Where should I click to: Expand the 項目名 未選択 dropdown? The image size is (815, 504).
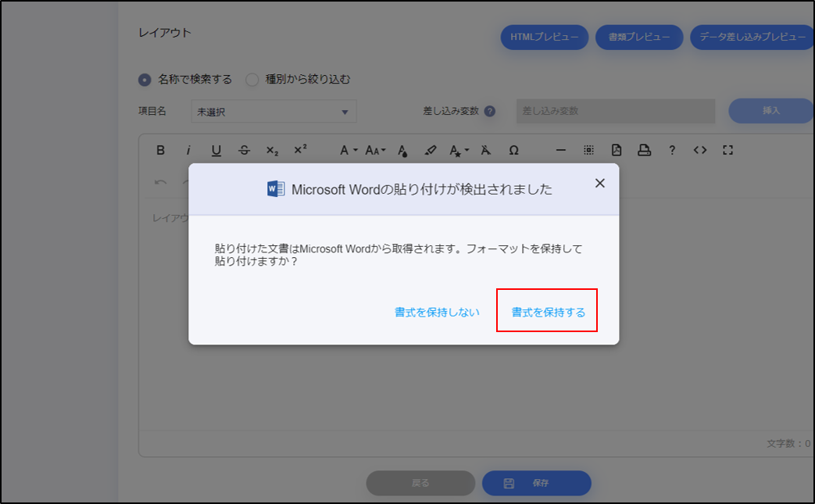274,112
